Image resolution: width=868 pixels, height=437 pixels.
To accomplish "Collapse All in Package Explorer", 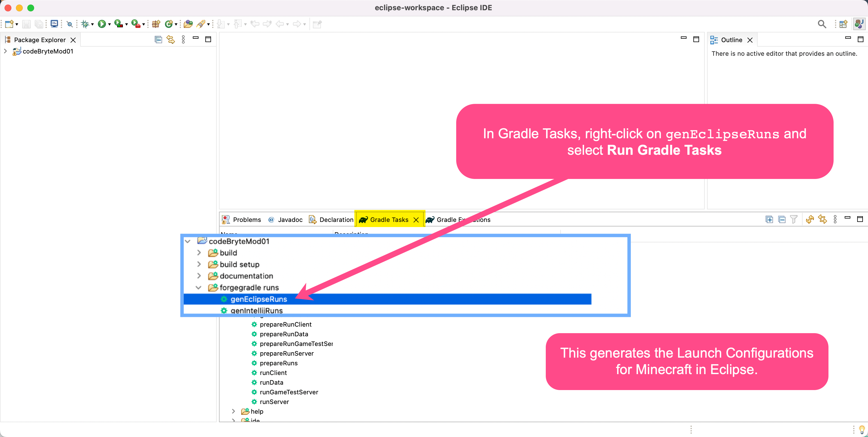I will [158, 40].
